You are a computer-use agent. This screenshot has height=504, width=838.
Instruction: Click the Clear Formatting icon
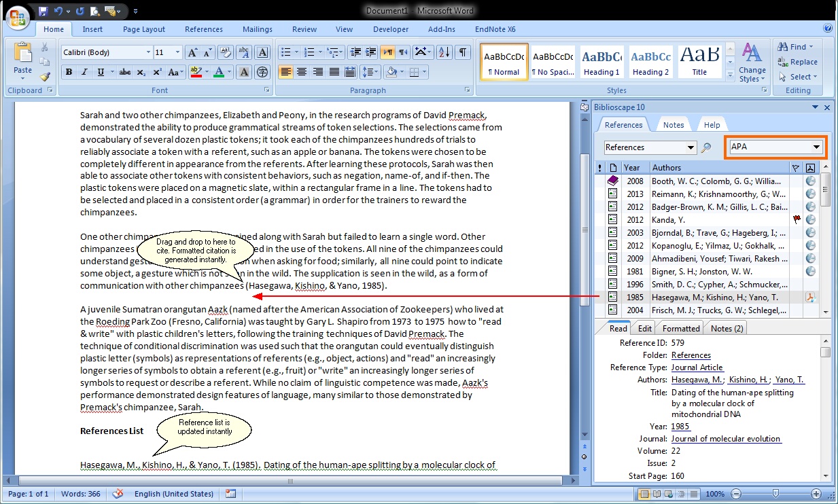226,52
